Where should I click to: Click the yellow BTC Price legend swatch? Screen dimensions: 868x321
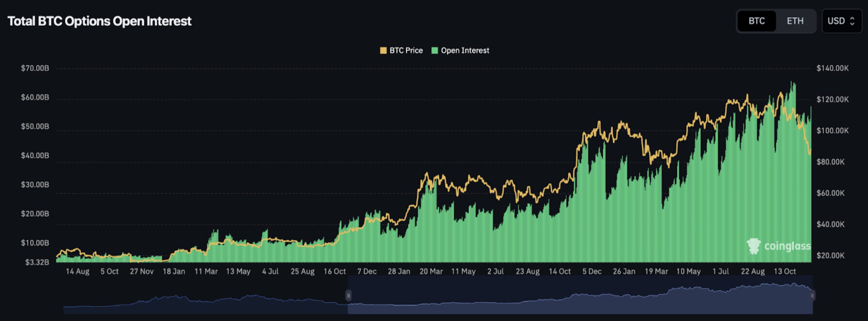pyautogui.click(x=383, y=51)
